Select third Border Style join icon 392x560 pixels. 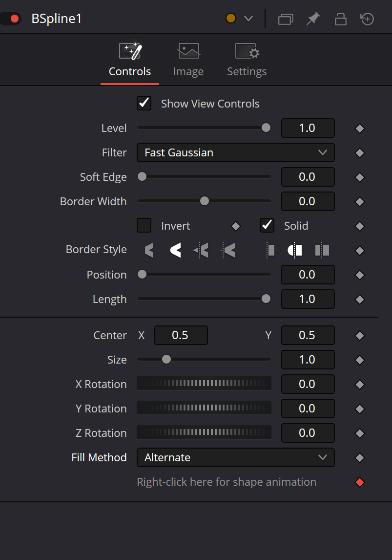(x=201, y=250)
